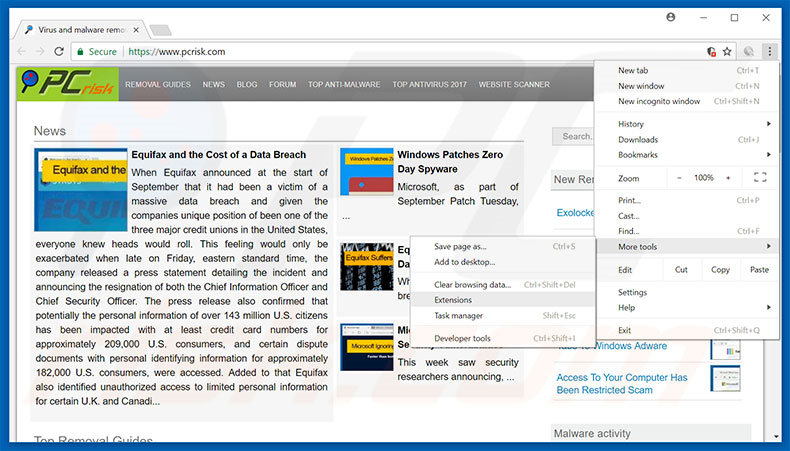The height and width of the screenshot is (451, 790).
Task: Reload the page with refresh icon
Action: click(x=59, y=51)
